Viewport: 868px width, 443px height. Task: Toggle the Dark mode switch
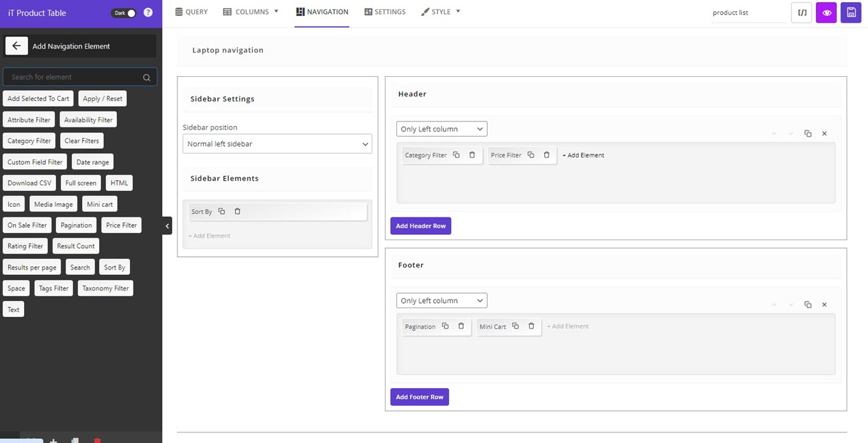tap(123, 13)
